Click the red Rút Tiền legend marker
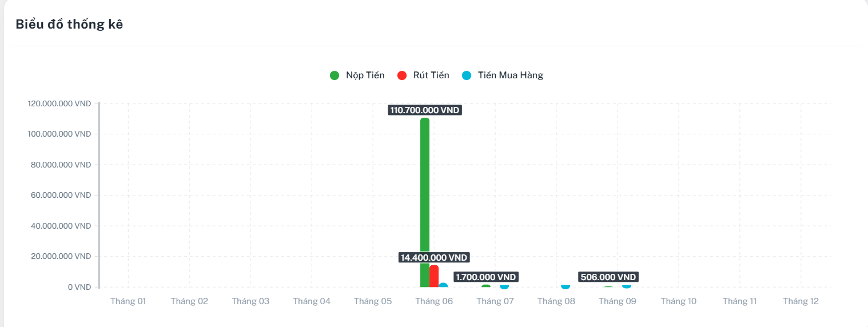Screen dimensions: 868x327 click(x=402, y=75)
